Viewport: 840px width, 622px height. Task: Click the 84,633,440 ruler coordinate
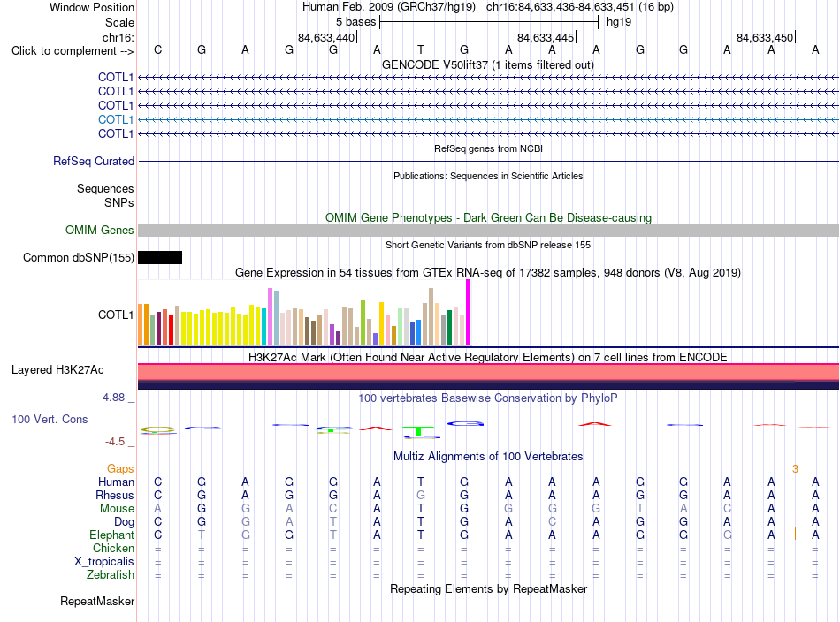pos(326,37)
